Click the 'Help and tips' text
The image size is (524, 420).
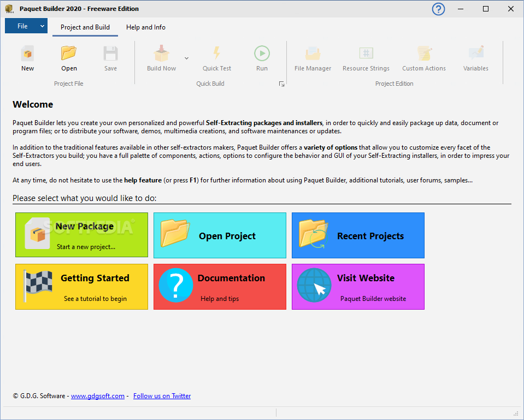220,299
